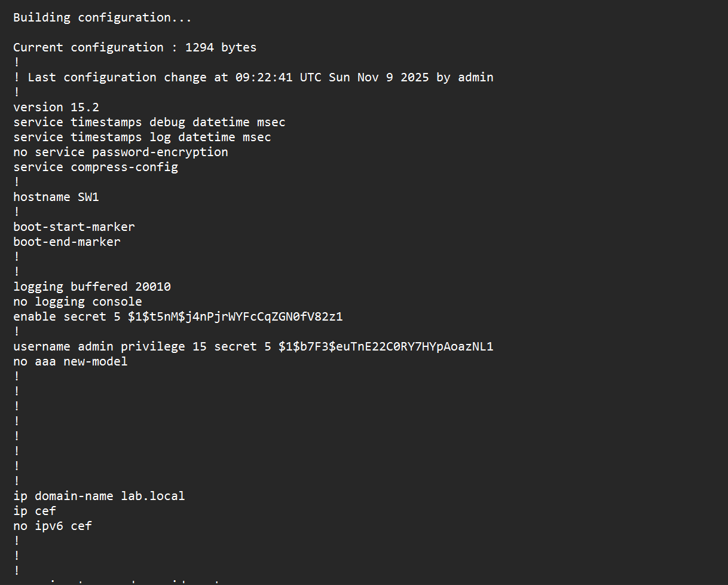Image resolution: width=728 pixels, height=585 pixels.
Task: Click the 'ip cef' line
Action: (x=35, y=511)
